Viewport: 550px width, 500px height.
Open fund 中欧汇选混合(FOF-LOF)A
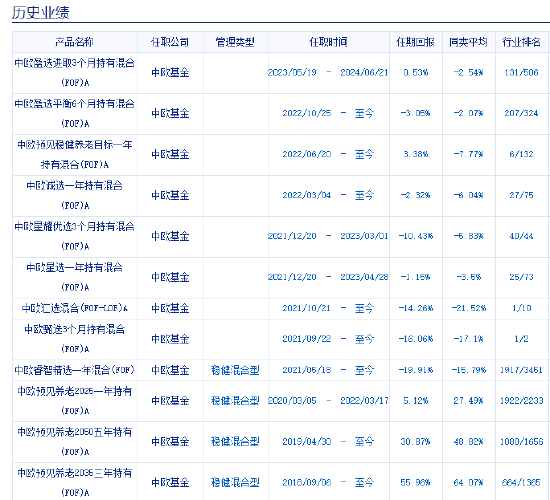[74, 308]
